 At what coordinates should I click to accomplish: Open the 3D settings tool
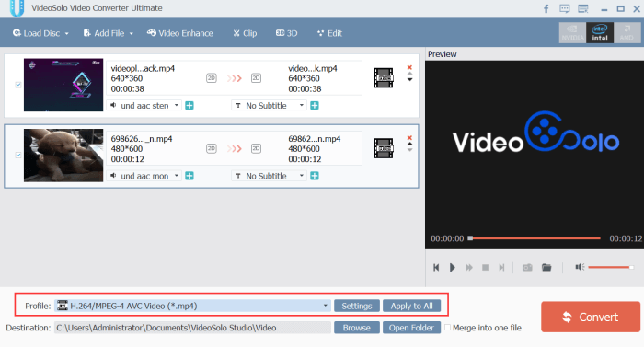(286, 33)
